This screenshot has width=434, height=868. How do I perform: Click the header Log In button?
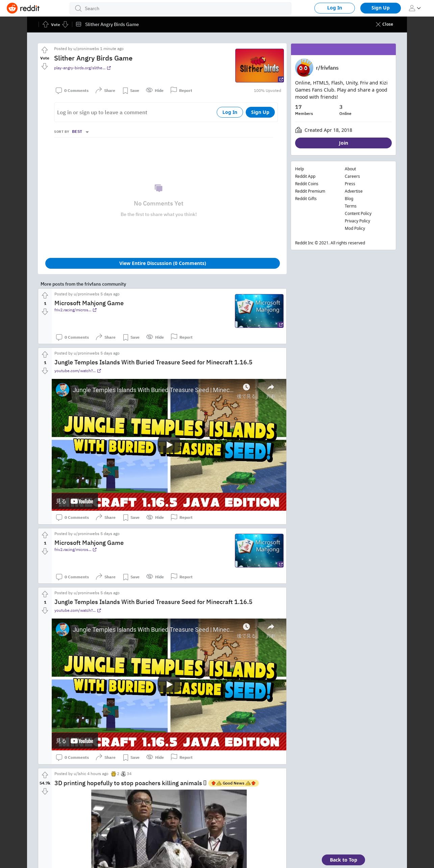334,8
